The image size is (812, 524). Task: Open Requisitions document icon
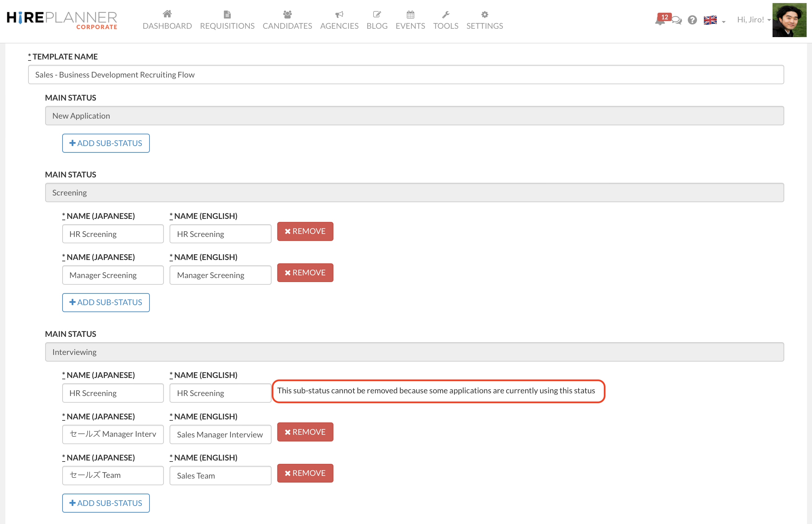click(x=227, y=14)
